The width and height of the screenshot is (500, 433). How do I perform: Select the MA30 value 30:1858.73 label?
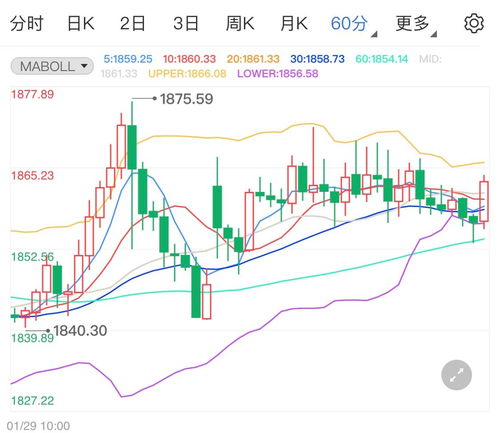pos(317,59)
